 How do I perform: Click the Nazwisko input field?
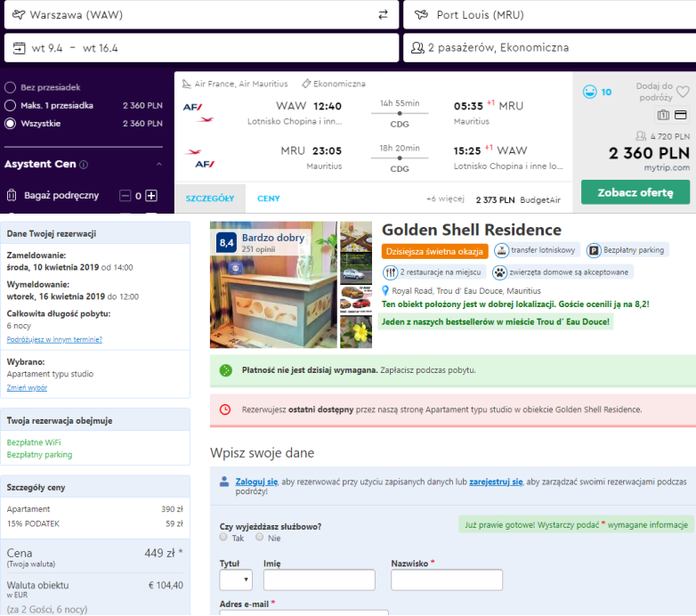[447, 580]
